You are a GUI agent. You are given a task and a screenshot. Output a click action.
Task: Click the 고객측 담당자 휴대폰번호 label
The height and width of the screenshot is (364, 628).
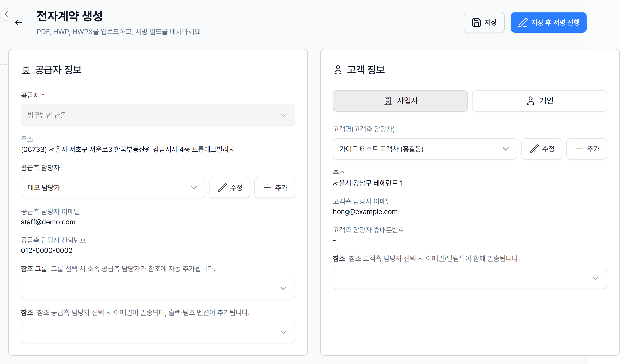coord(368,230)
